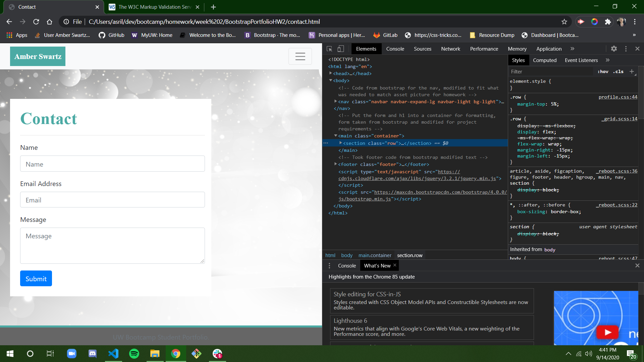Toggle .cls class editor panel

coord(618,71)
